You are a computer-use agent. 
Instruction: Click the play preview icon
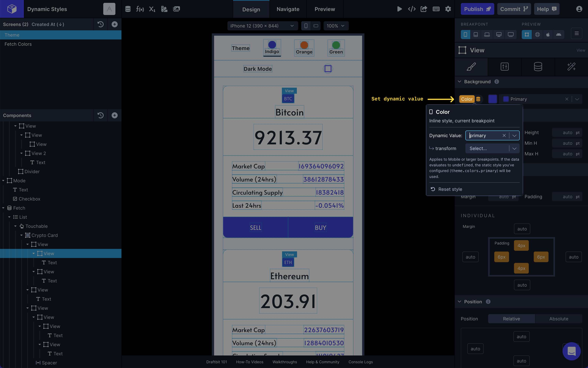pyautogui.click(x=399, y=9)
